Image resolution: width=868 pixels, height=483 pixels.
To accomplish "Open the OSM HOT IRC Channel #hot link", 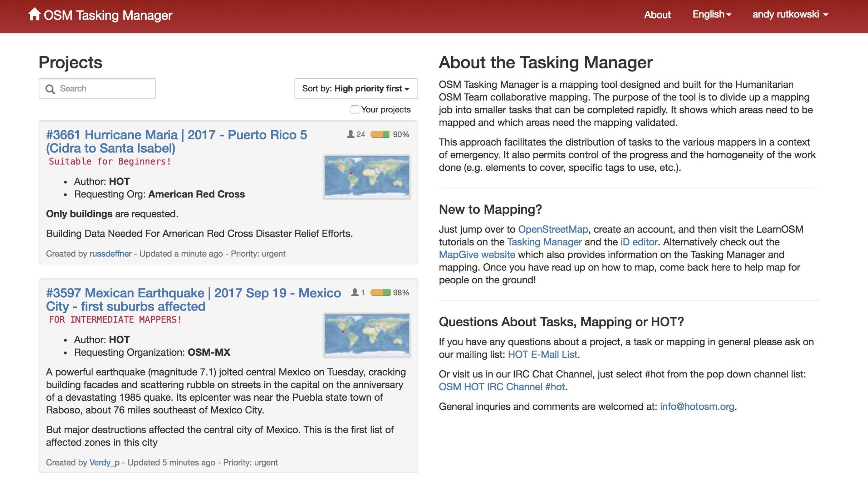I will tap(501, 387).
